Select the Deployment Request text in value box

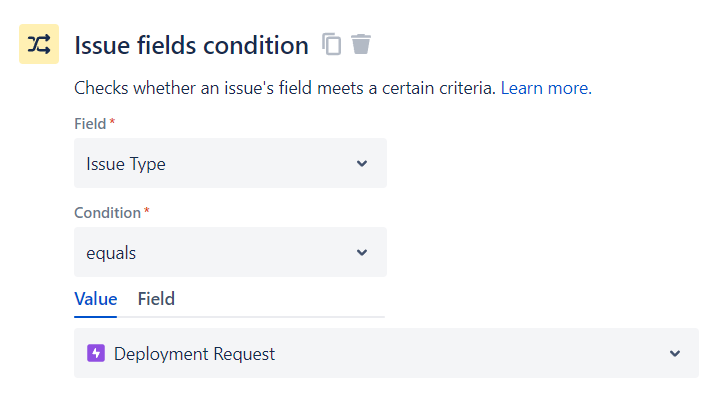coord(194,354)
